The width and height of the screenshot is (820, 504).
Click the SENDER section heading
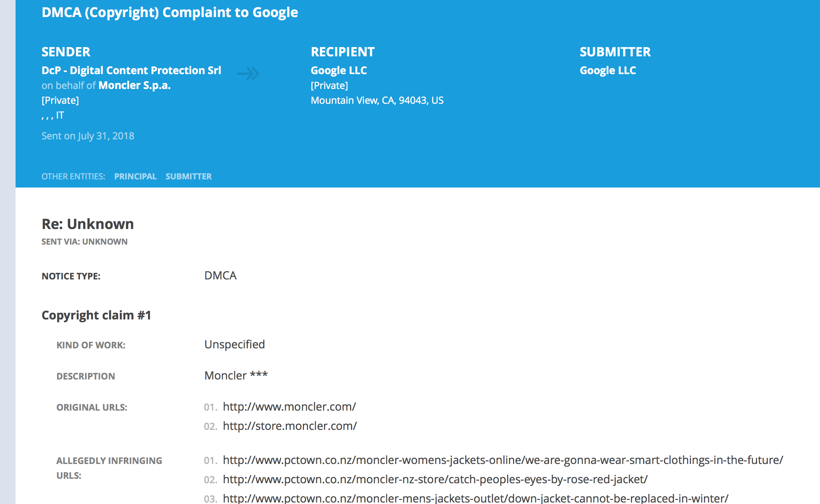(x=66, y=52)
